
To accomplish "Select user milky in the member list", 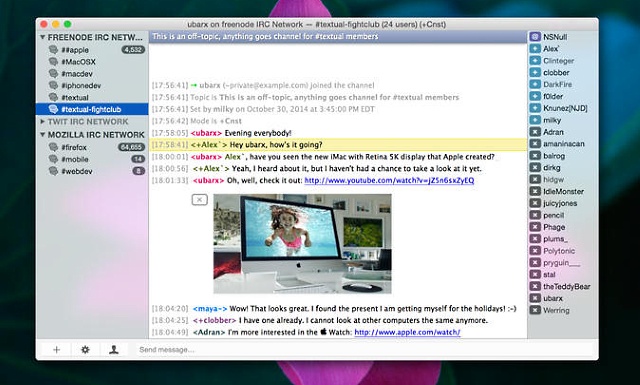I will pyautogui.click(x=552, y=120).
